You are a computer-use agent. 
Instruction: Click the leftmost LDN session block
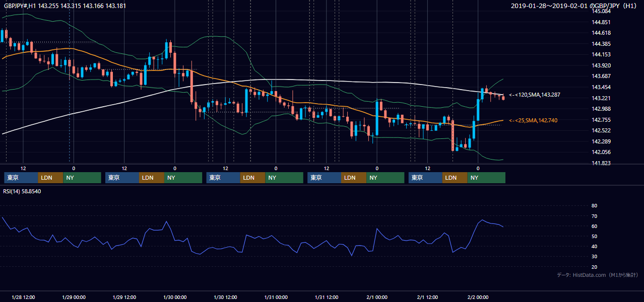[50, 178]
